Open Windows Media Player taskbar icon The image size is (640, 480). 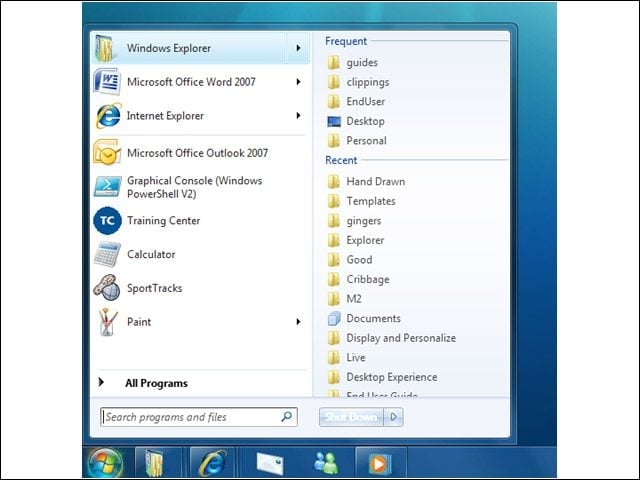click(x=380, y=464)
